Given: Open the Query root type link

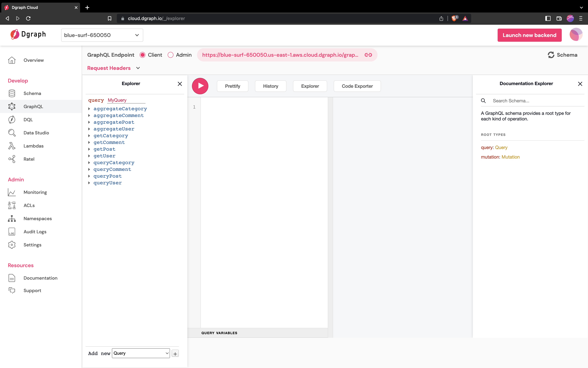Looking at the screenshot, I should pyautogui.click(x=501, y=148).
